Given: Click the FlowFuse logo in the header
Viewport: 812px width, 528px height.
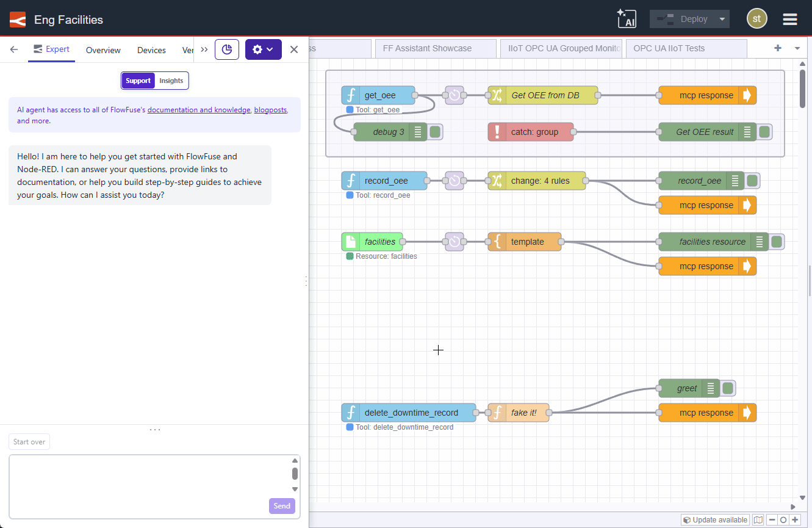Looking at the screenshot, I should point(17,19).
